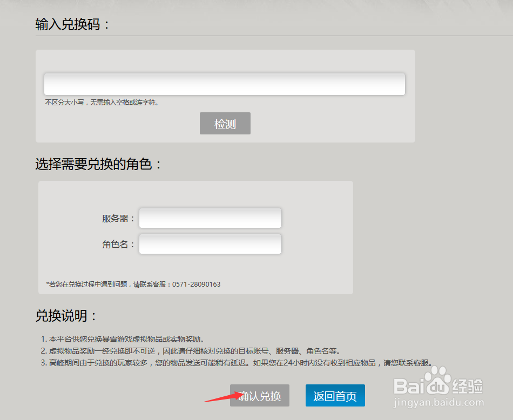Click the redemption code input field
This screenshot has width=513, height=420.
tap(225, 84)
